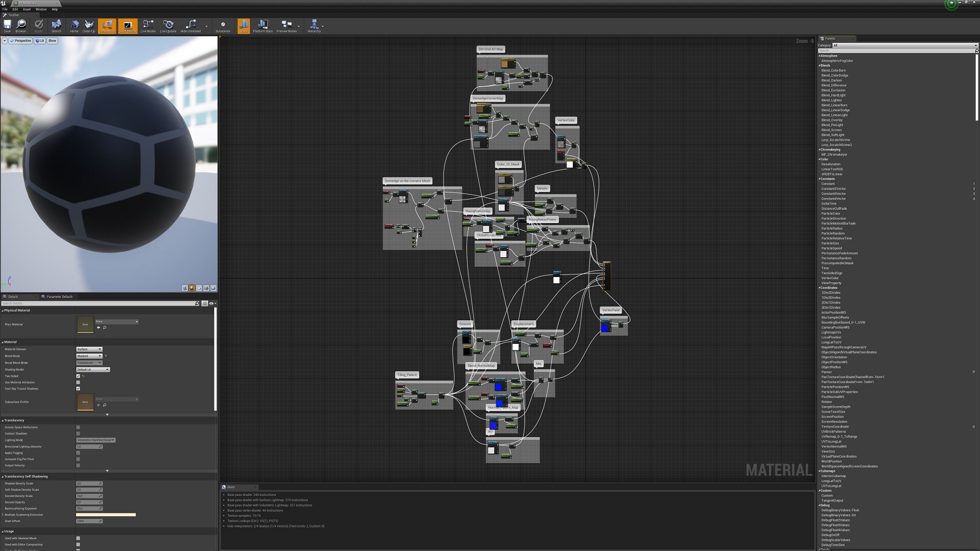Toggle the Connectors toolbar button

tap(107, 26)
